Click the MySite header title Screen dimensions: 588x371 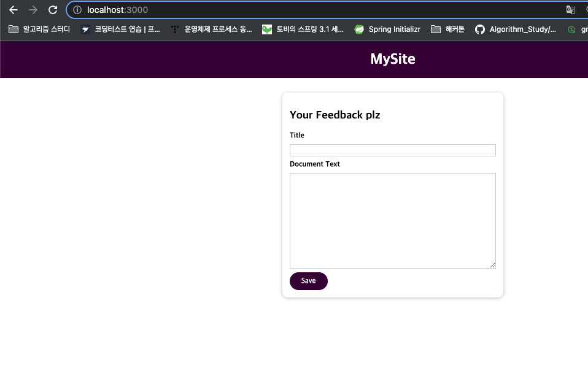393,59
